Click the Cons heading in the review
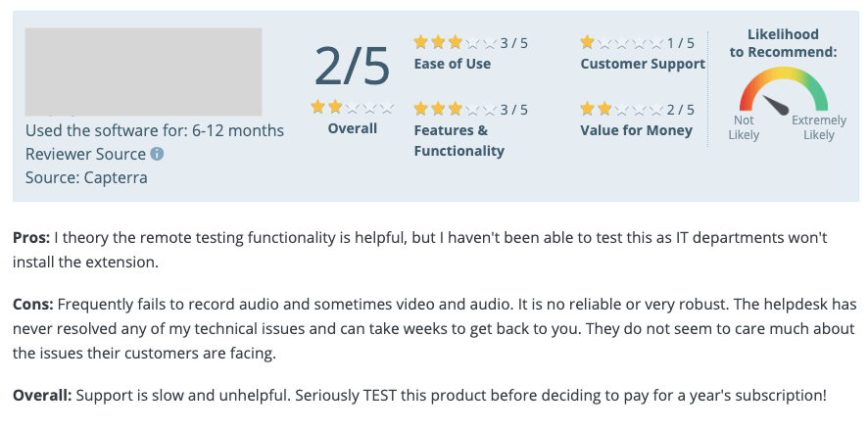This screenshot has width=868, height=431. pyautogui.click(x=33, y=305)
